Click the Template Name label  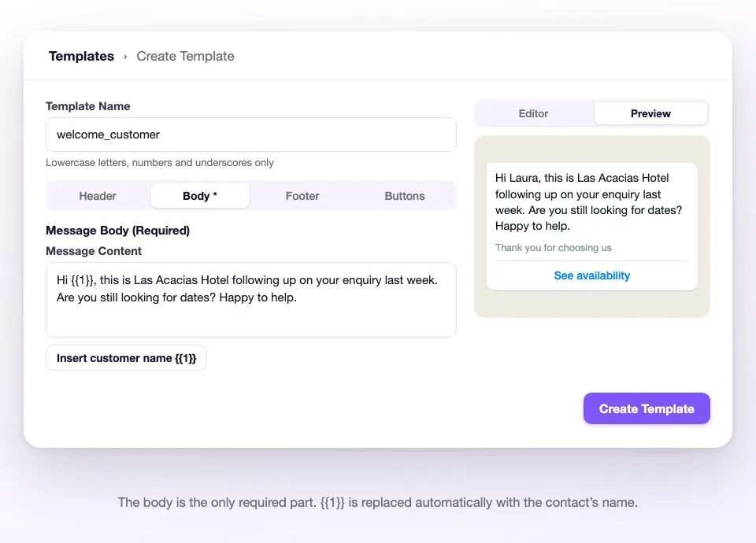pyautogui.click(x=87, y=106)
